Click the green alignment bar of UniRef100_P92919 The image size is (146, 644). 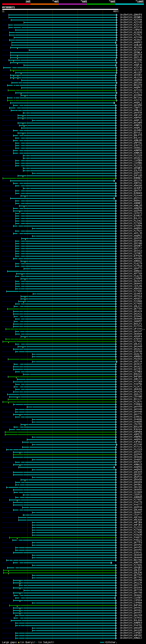pyautogui.click(x=63, y=359)
